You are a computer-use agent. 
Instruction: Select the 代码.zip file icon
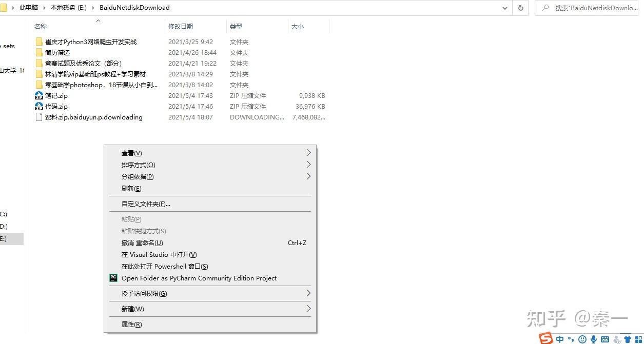coord(39,106)
